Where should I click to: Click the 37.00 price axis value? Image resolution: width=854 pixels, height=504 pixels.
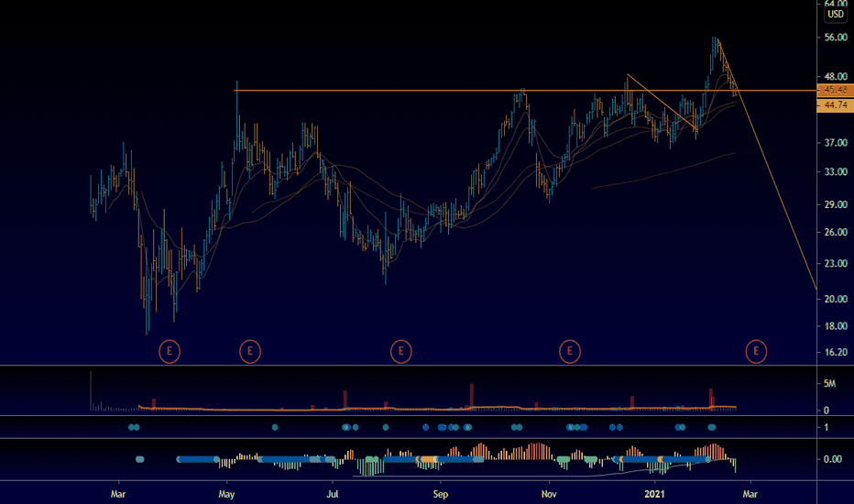click(836, 143)
